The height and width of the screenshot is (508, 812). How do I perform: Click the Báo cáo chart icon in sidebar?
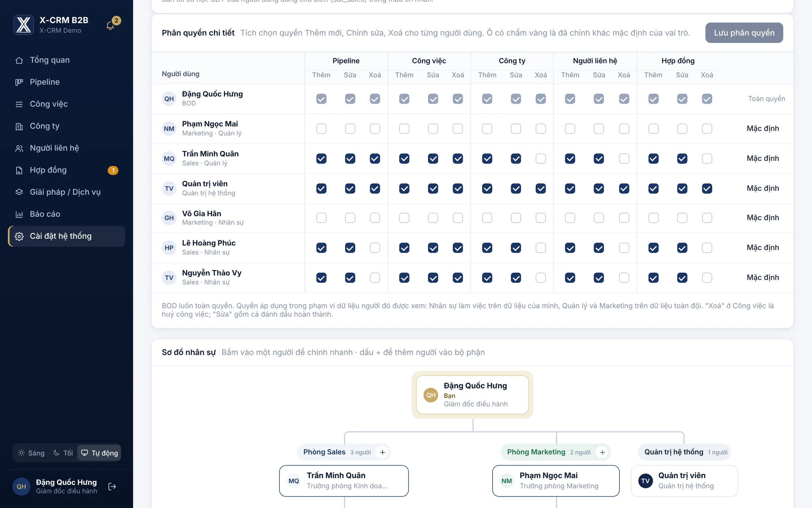(19, 214)
